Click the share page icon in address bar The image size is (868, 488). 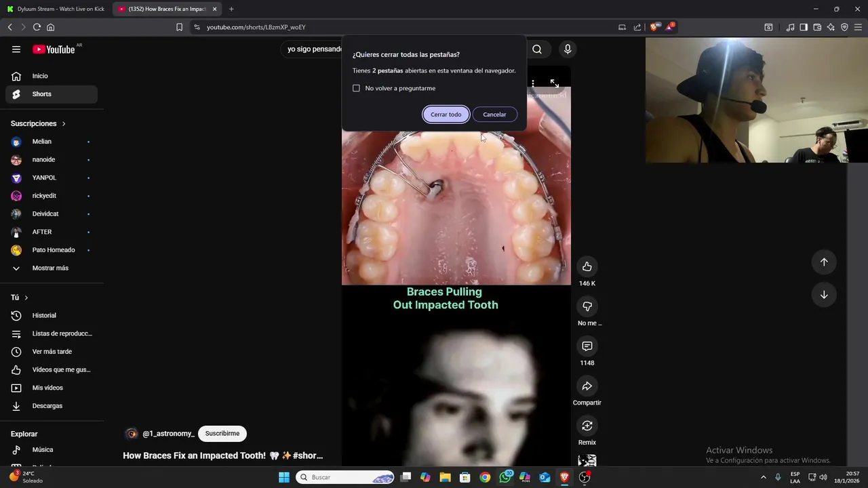pos(637,27)
